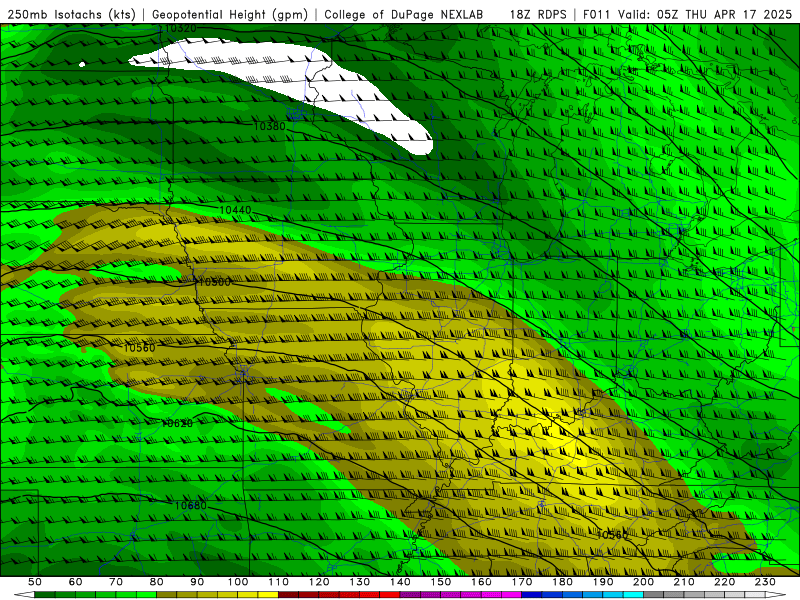
Task: Click the '130' label on the color scale
Action: tap(360, 582)
